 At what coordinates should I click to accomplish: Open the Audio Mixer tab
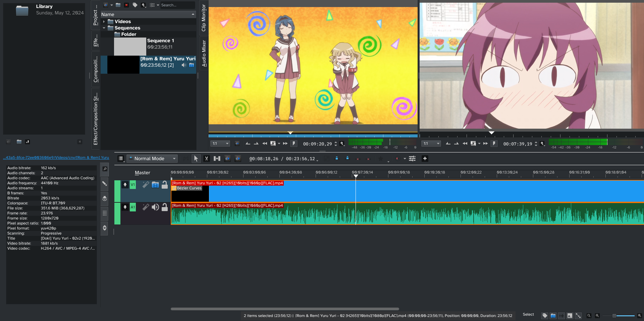[x=204, y=53]
